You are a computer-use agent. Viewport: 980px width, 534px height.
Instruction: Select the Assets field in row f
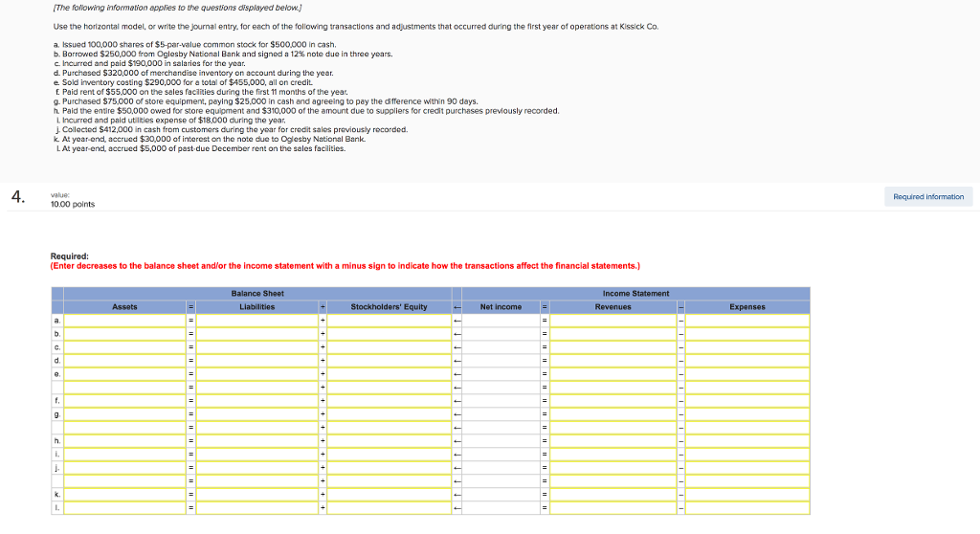(124, 400)
